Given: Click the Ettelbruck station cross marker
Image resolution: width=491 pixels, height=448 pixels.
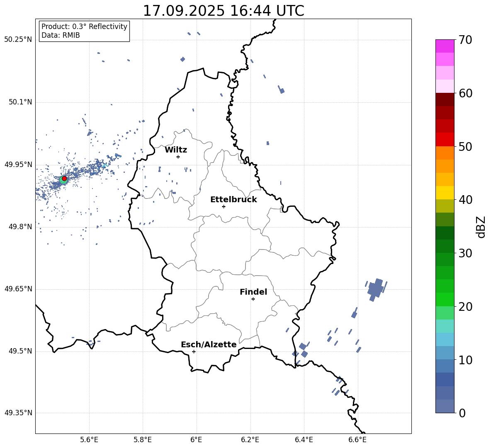Looking at the screenshot, I should 224,206.
